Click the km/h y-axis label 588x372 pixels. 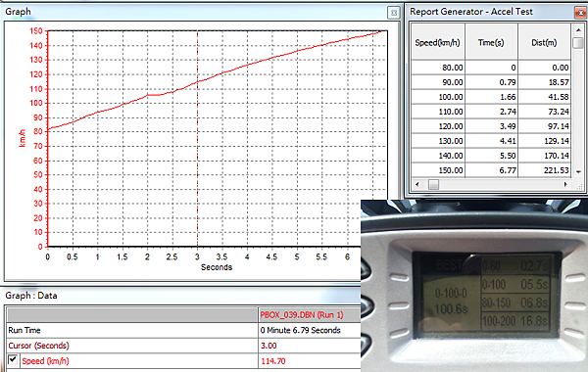pyautogui.click(x=23, y=138)
